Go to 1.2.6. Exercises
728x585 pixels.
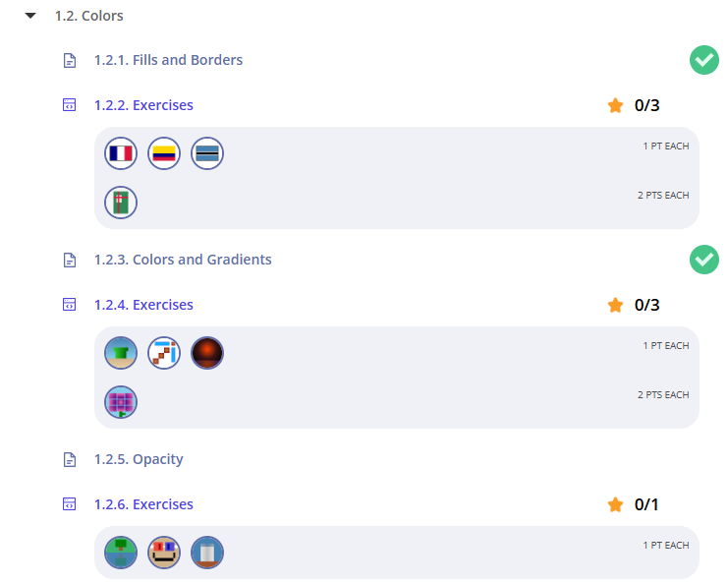tap(143, 504)
